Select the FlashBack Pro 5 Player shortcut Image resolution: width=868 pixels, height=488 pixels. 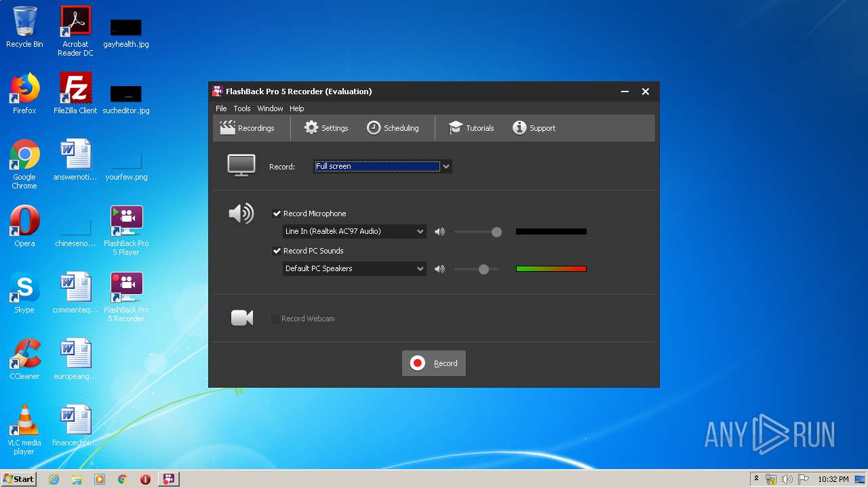click(x=126, y=230)
